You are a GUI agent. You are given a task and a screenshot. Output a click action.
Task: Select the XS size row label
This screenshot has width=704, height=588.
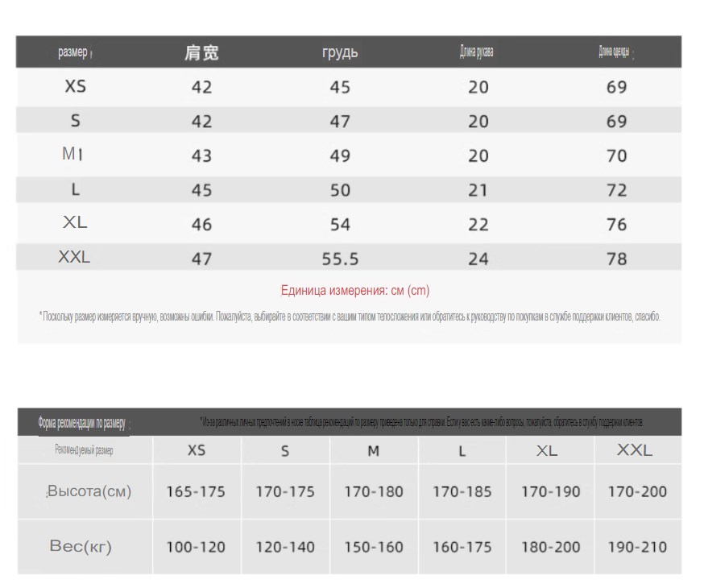click(x=75, y=86)
